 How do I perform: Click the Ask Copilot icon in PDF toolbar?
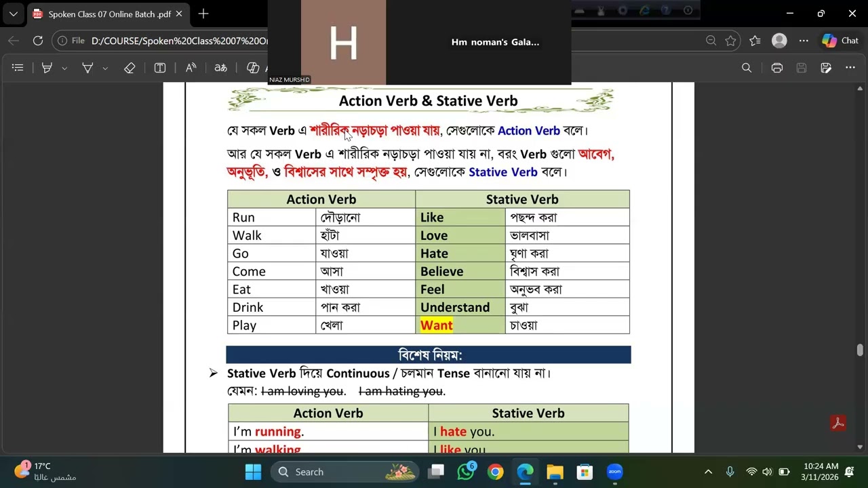tap(254, 68)
